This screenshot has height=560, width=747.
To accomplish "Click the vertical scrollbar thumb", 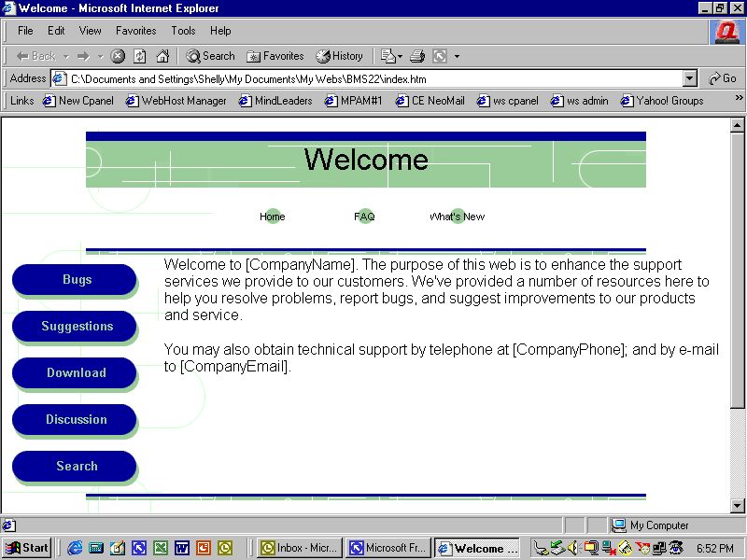I will (737, 270).
